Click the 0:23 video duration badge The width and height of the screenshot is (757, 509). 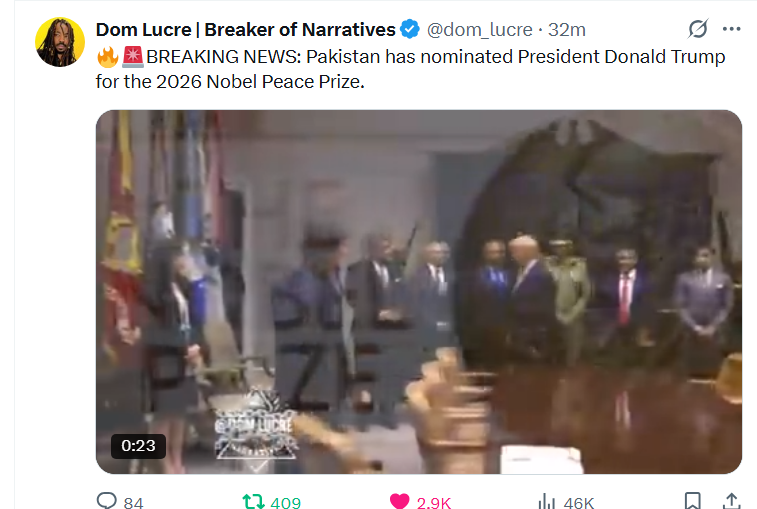click(139, 445)
